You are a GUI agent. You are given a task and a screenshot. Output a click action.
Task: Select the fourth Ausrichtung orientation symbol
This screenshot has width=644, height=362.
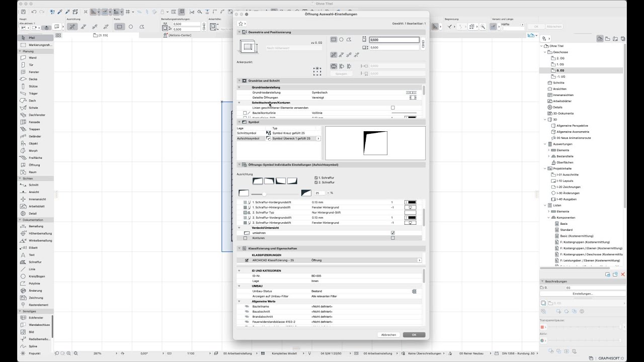click(x=292, y=181)
